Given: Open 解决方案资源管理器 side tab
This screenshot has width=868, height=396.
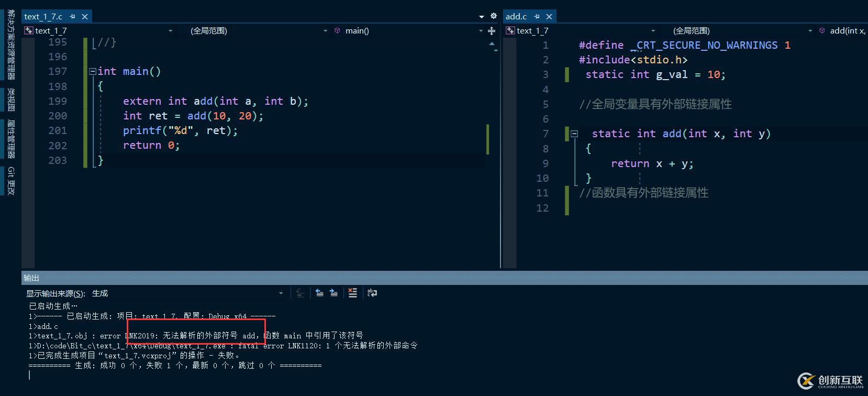Looking at the screenshot, I should tap(11, 45).
